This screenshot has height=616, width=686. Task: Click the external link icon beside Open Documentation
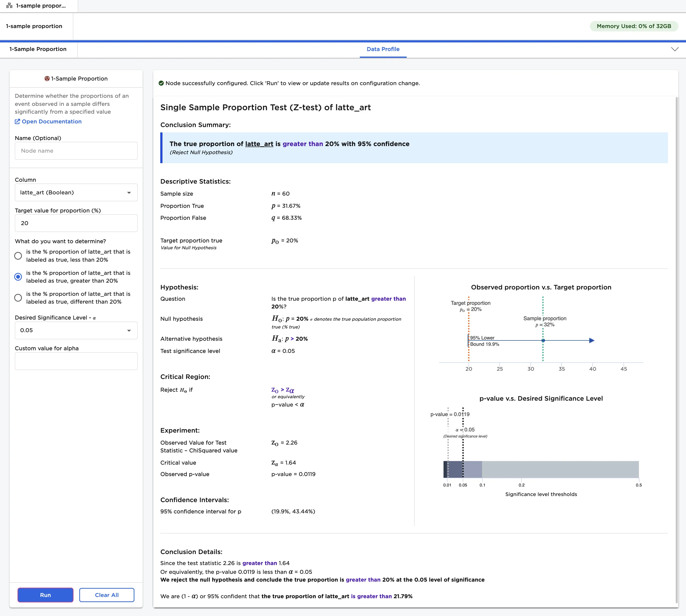pos(17,121)
